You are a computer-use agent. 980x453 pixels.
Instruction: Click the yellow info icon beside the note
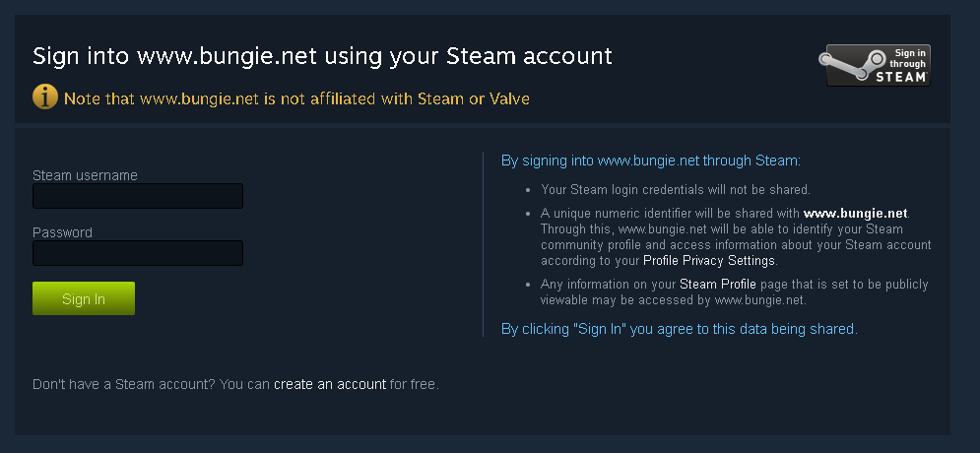point(45,97)
